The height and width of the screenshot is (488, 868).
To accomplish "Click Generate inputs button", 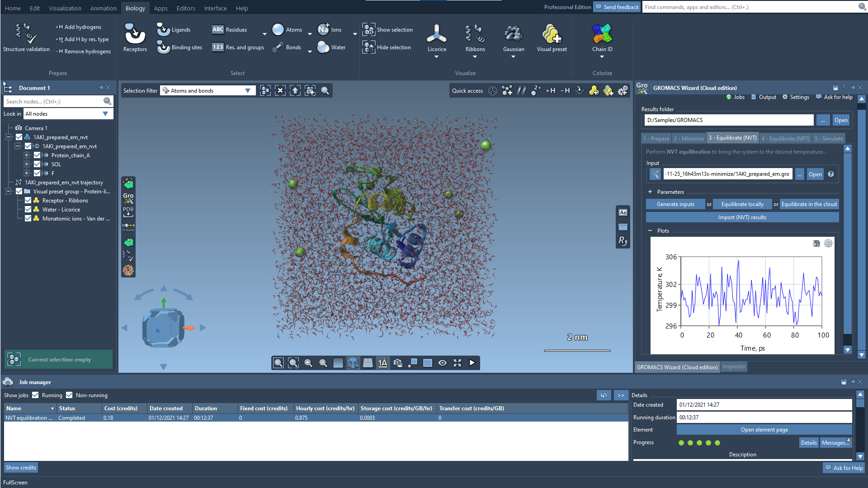I will coord(675,204).
